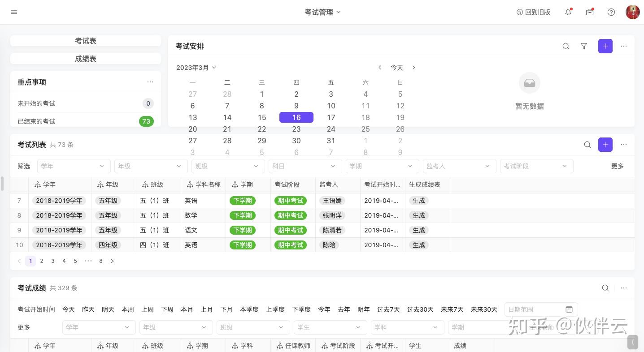Click the help question mark icon
Viewport: 644px width, 352px height.
[x=611, y=12]
